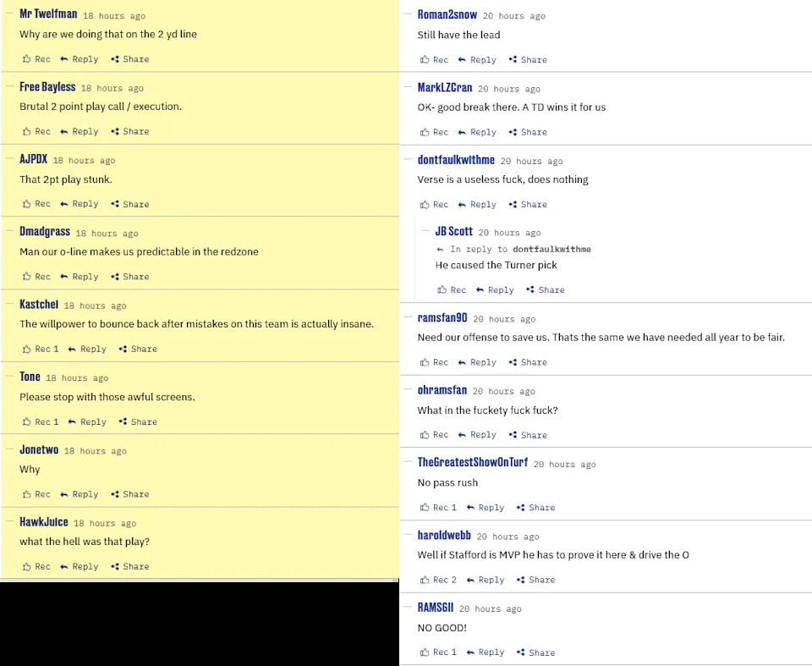The width and height of the screenshot is (812, 666).
Task: Collapse dontfaulkwithme's comment thread
Action: point(408,160)
